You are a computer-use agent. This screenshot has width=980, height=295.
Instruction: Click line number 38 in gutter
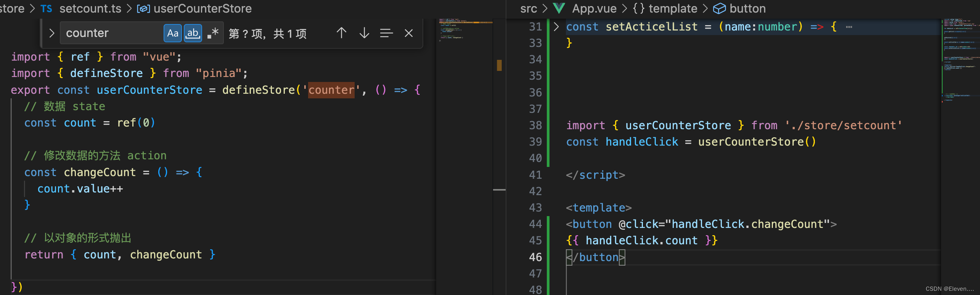click(x=535, y=125)
